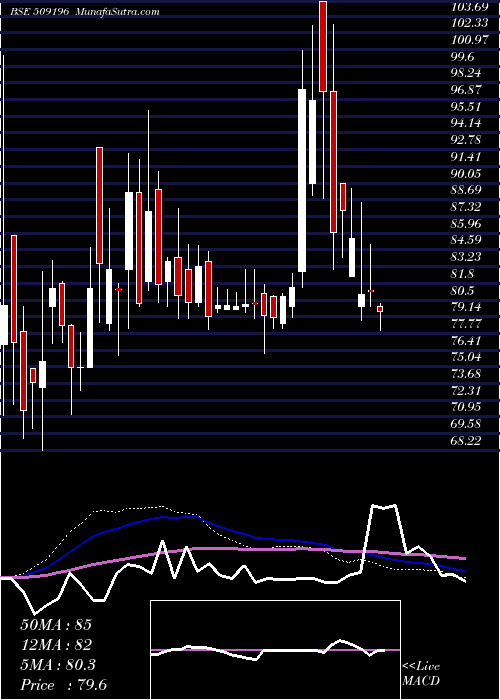500x700 pixels.
Task: Click the 12MA : 82 readout
Action: coord(56,645)
